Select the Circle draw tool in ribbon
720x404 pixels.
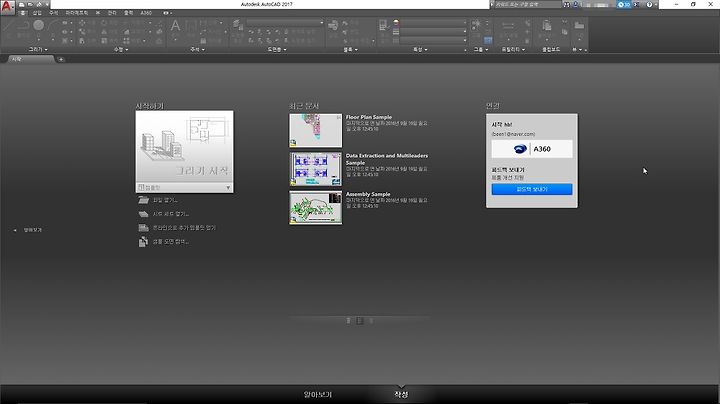coord(39,25)
